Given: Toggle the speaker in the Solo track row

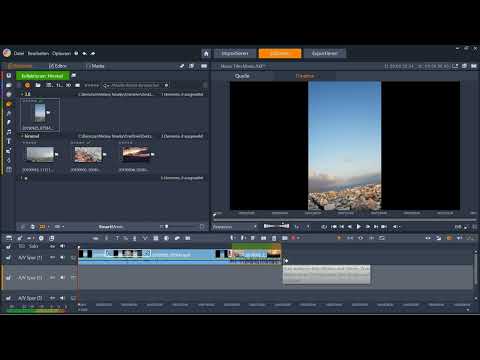Looking at the screenshot, I should click(x=62, y=246).
